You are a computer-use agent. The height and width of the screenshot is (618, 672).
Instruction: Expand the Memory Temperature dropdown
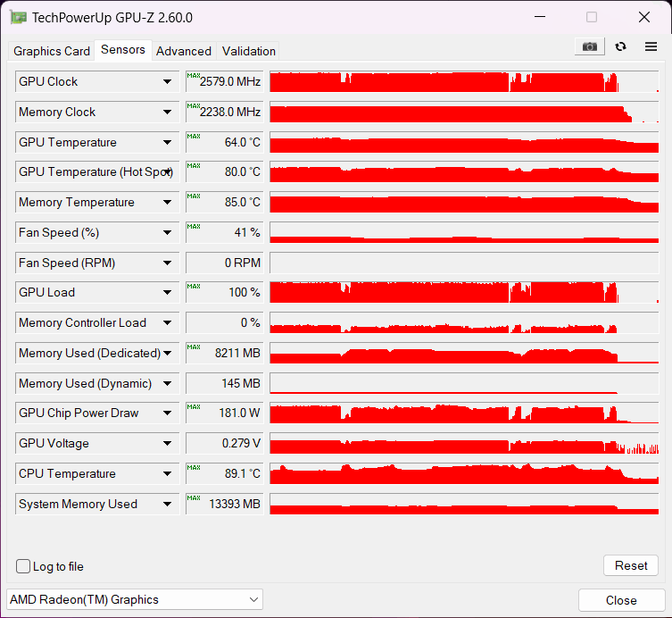(167, 203)
